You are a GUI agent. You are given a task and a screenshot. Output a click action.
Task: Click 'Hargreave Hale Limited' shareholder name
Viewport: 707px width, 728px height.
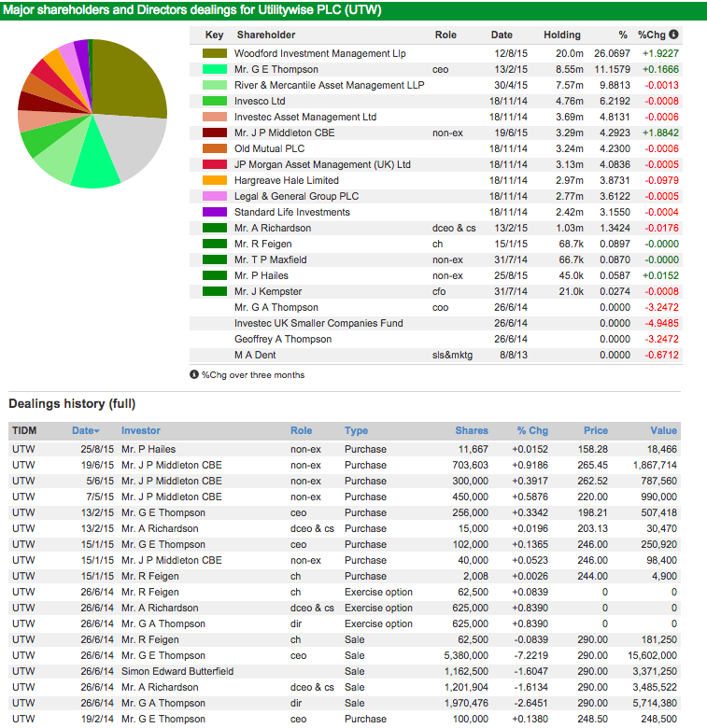coord(286,180)
